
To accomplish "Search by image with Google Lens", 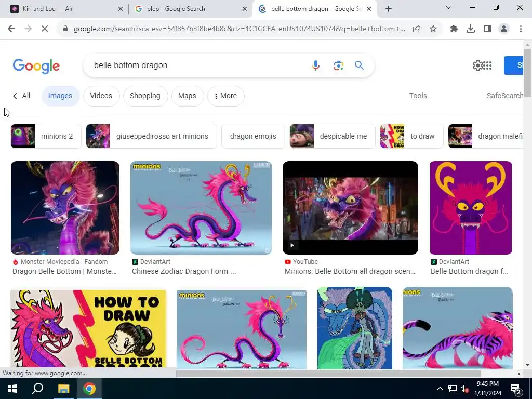I will coord(338,65).
